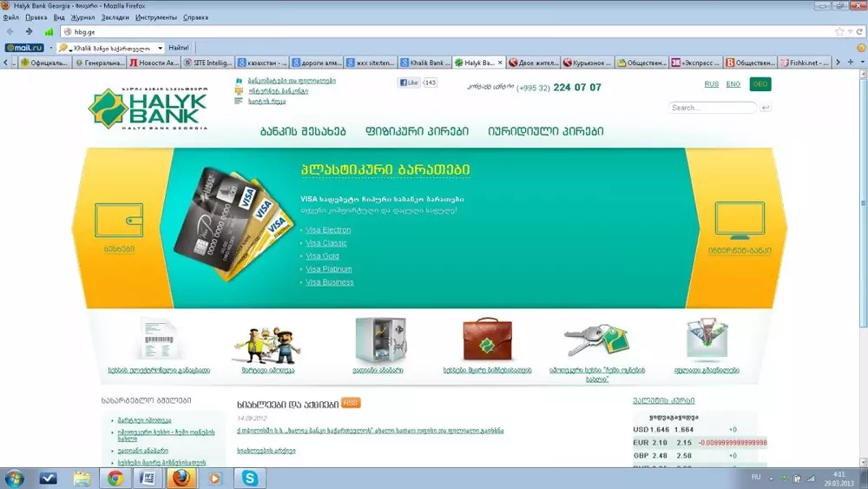Expand the Mail.ru toolbar search dropdown
This screenshot has width=868, height=489.
tap(160, 48)
